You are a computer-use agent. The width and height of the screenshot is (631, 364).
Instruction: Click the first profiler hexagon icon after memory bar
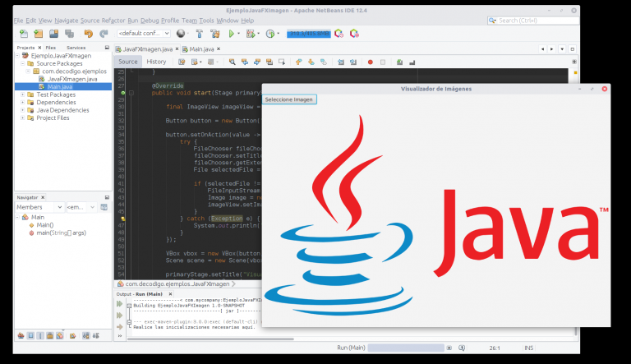pyautogui.click(x=339, y=34)
